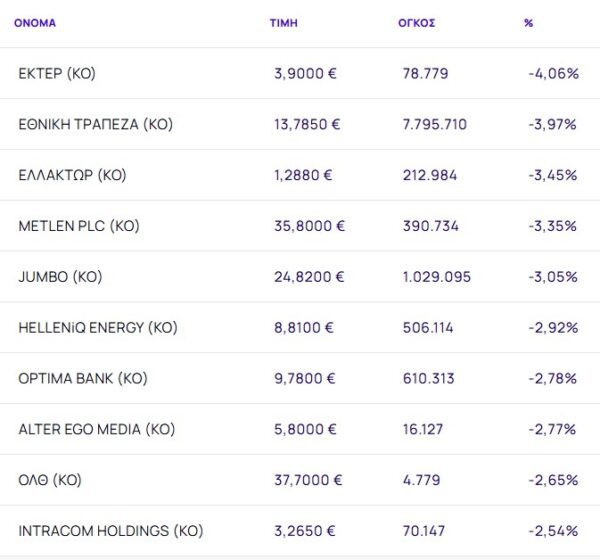Viewport: 600px width, 560px height.
Task: Open the ΟΛΘ (ΚΟ) stock
Action: tap(50, 480)
